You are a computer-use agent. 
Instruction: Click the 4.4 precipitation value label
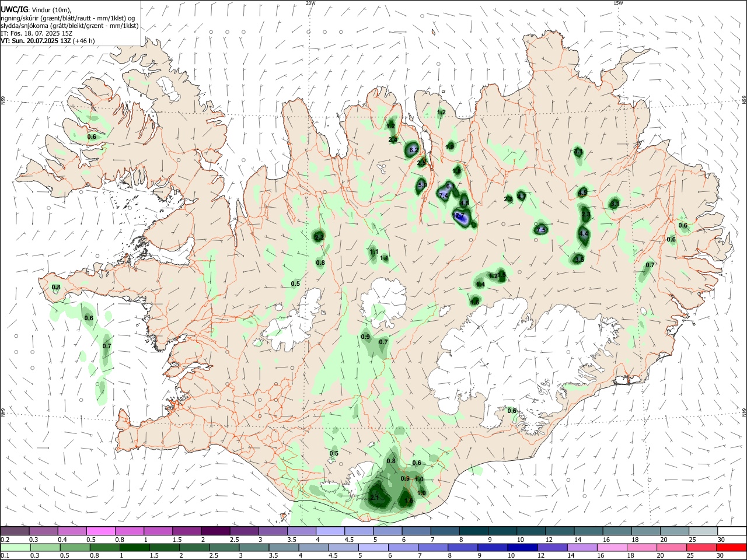point(584,234)
